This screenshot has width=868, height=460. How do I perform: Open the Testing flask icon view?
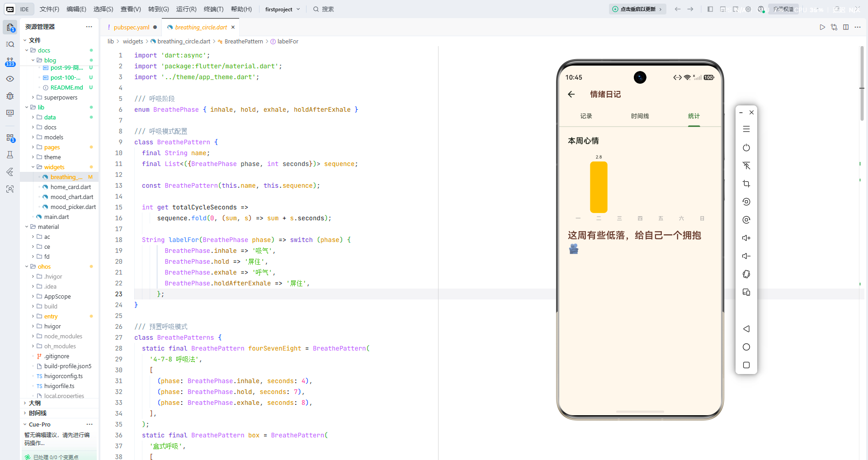coord(10,155)
